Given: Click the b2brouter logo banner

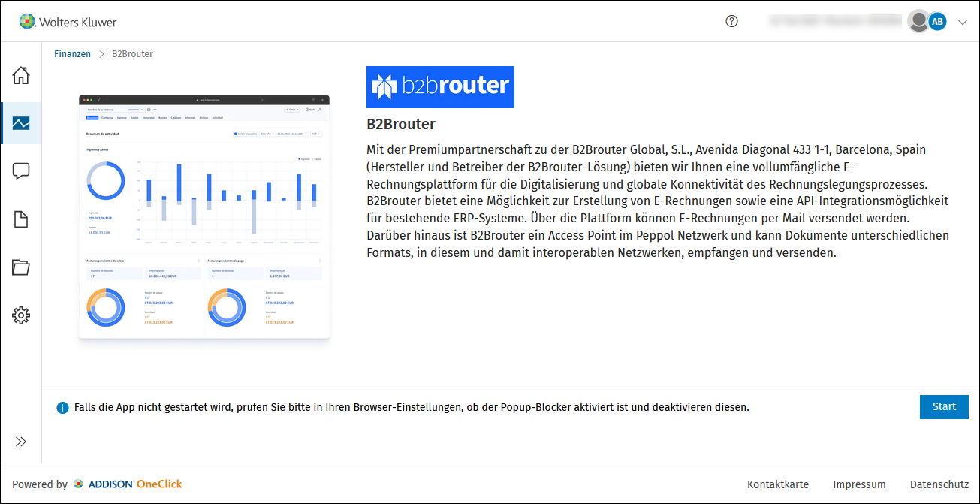Looking at the screenshot, I should click(440, 87).
